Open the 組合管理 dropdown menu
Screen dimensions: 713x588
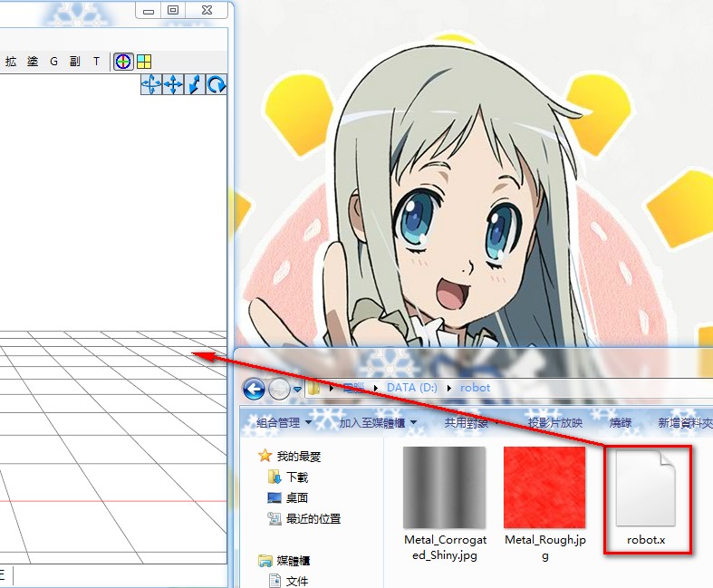point(284,423)
